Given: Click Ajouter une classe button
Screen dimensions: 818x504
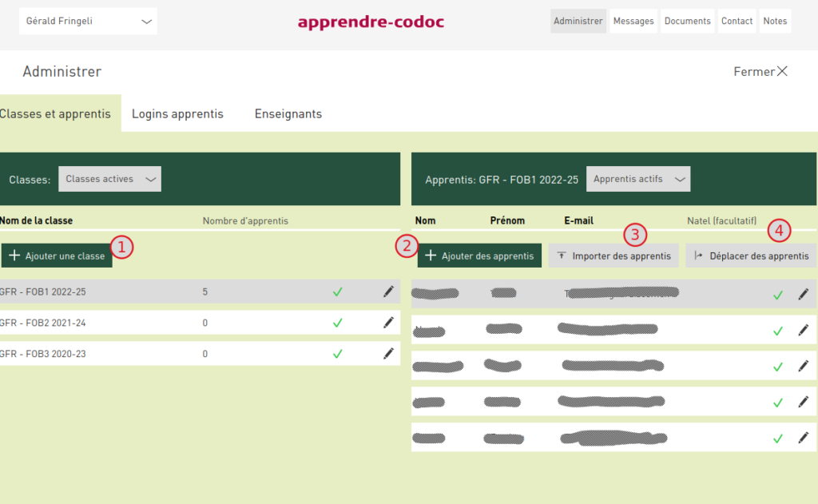Looking at the screenshot, I should pyautogui.click(x=57, y=256).
